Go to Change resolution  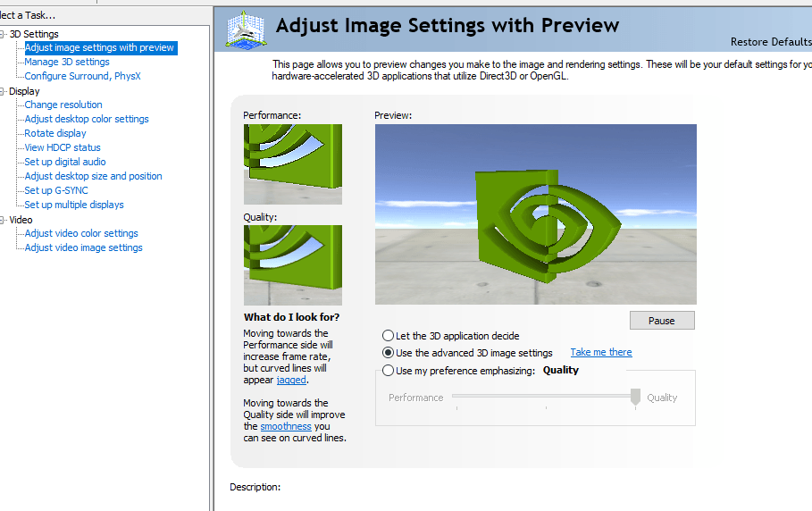coord(63,105)
